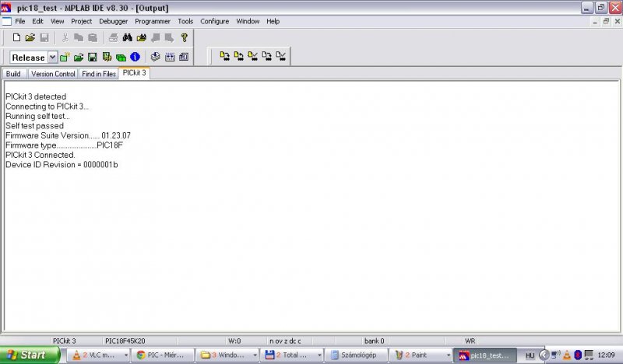Switch to Paint taskbar button

421,355
